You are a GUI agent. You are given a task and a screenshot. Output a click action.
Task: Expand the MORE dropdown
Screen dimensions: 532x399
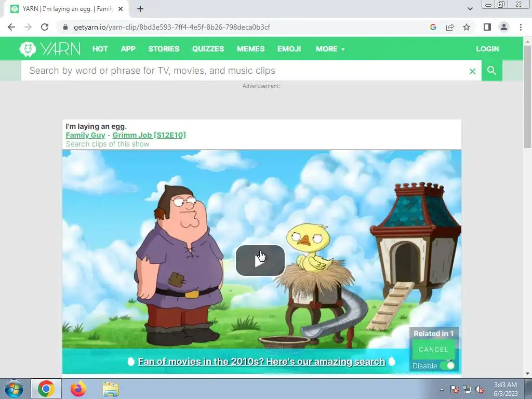330,49
